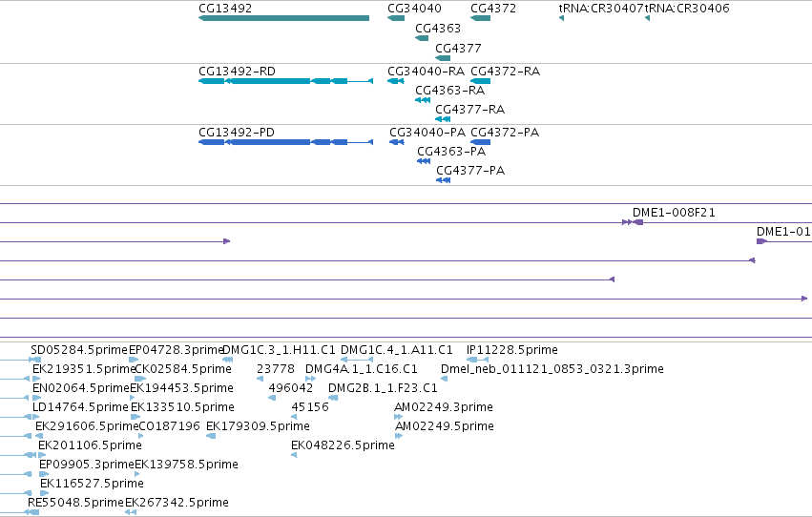The width and height of the screenshot is (812, 517).
Task: Click the tRNA:CR30406 gene arrow
Action: [x=647, y=18]
